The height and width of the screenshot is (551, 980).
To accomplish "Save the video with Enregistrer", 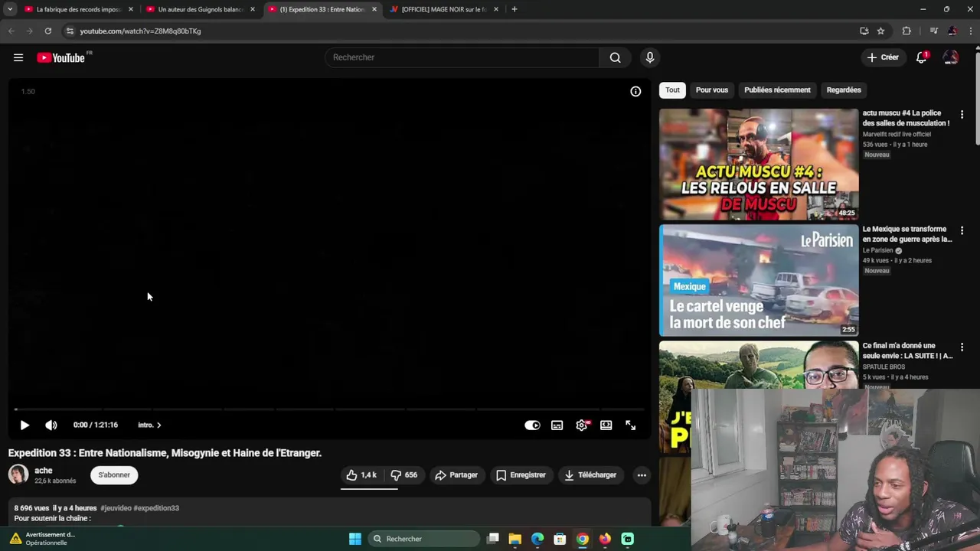I will pyautogui.click(x=521, y=475).
